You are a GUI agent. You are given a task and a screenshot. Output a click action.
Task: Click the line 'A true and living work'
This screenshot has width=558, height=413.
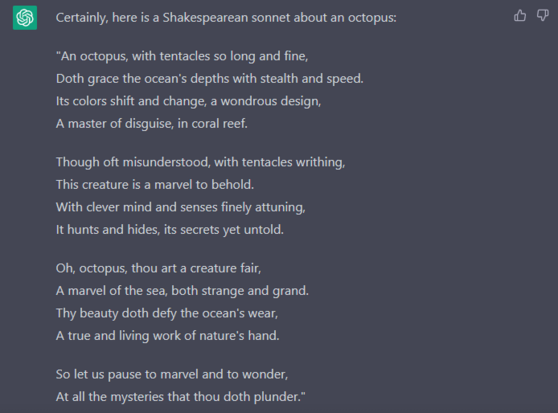[168, 336]
